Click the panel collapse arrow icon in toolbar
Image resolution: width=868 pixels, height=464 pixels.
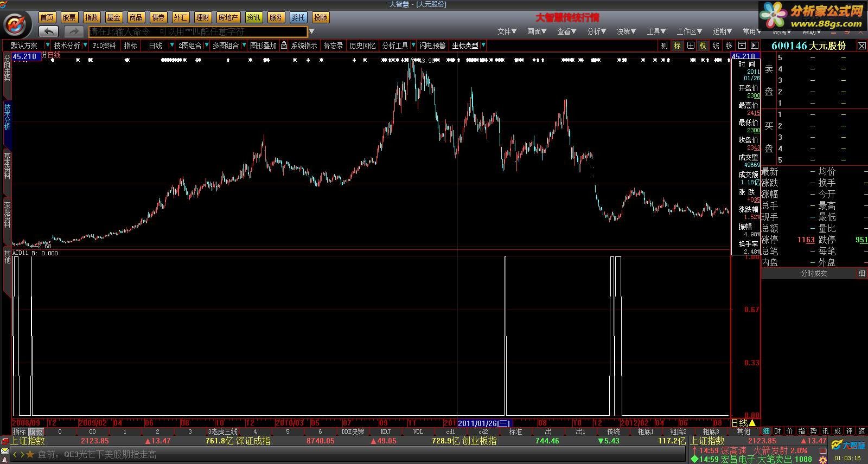click(x=754, y=46)
